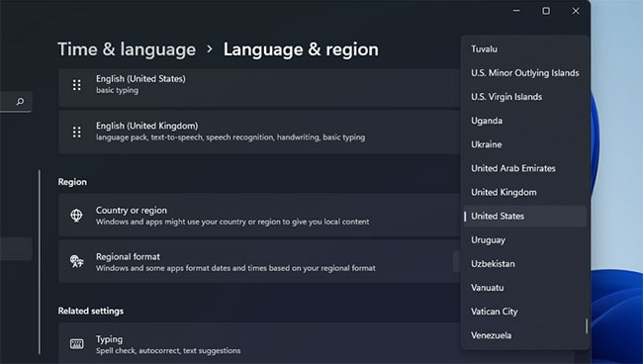The height and width of the screenshot is (364, 643).
Task: Close the Settings window
Action: [x=576, y=11]
